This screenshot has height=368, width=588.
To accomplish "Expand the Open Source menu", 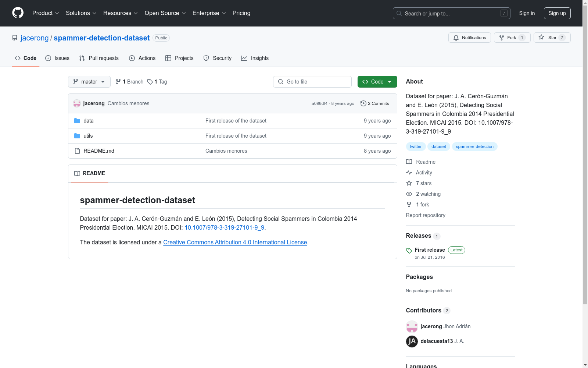I will pos(165,13).
